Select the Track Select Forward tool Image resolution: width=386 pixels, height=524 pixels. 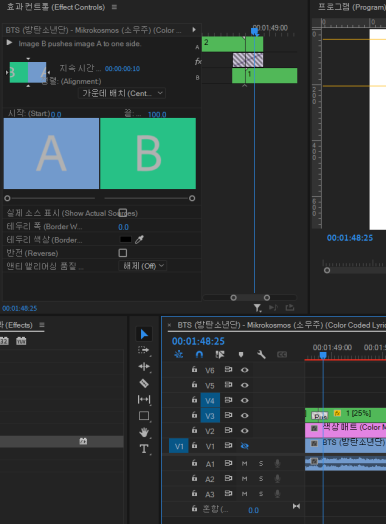coord(144,350)
